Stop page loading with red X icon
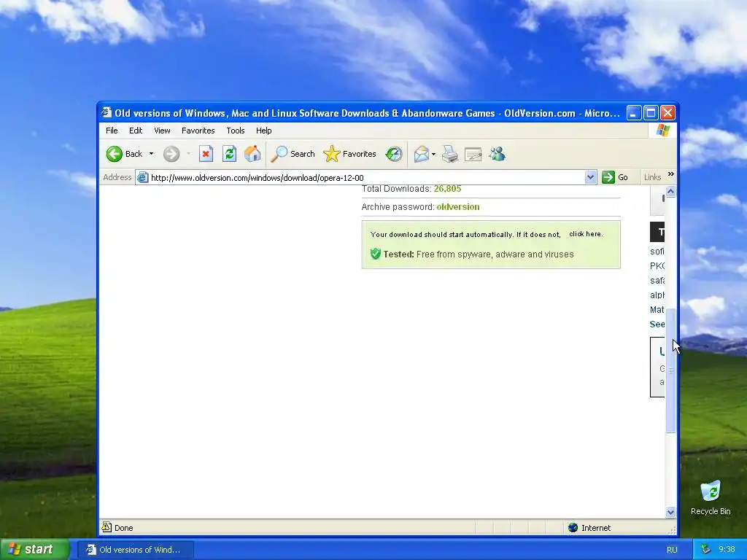 click(206, 154)
